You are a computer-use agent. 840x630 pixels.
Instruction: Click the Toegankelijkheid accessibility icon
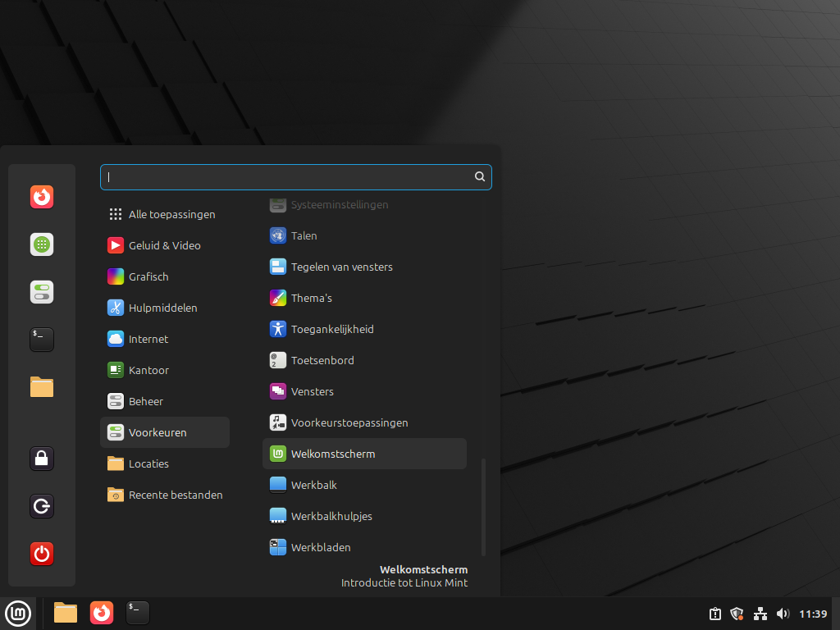click(278, 329)
